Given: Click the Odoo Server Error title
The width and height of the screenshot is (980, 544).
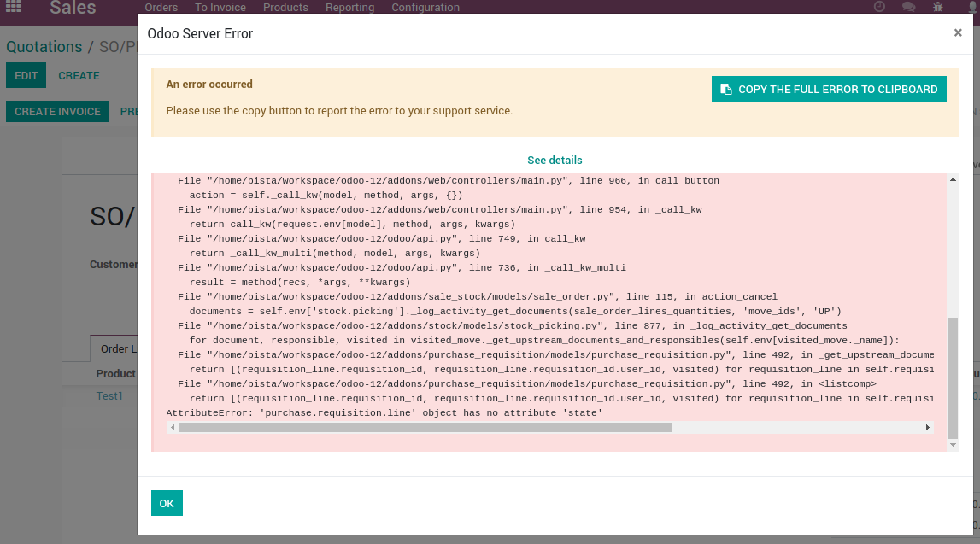Looking at the screenshot, I should coord(200,33).
